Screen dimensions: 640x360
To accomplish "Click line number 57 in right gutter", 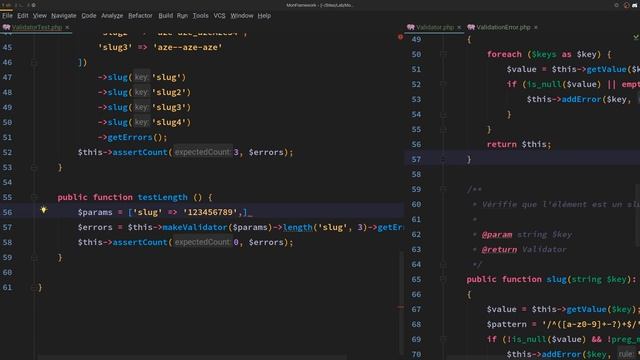I will tap(416, 159).
